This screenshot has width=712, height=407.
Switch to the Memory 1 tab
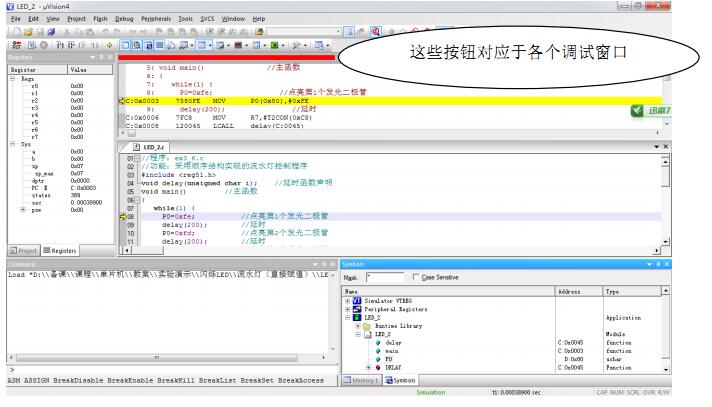point(361,380)
